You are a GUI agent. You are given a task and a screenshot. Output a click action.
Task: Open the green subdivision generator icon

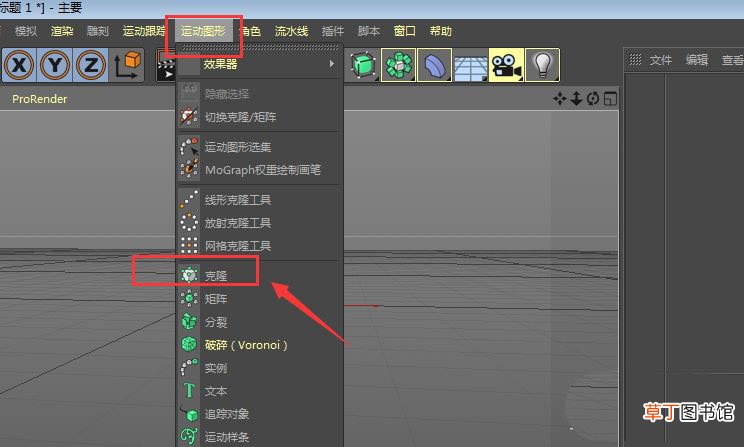399,65
